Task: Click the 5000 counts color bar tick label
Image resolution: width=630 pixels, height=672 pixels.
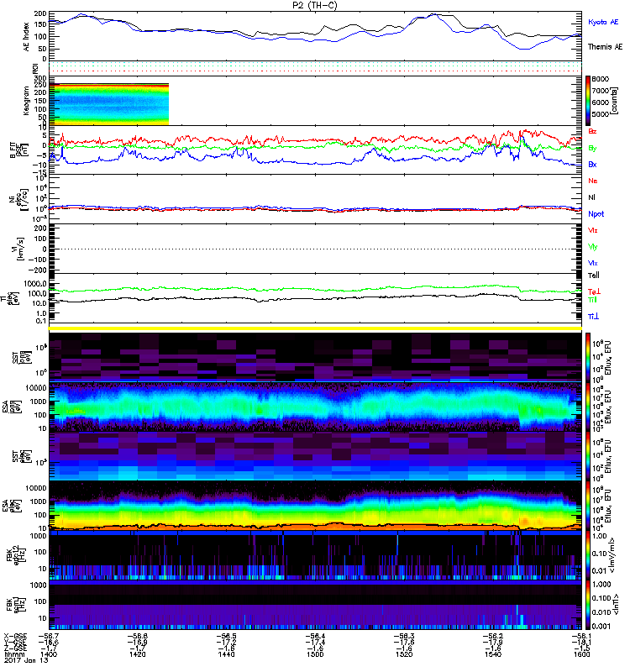Action: (600, 114)
